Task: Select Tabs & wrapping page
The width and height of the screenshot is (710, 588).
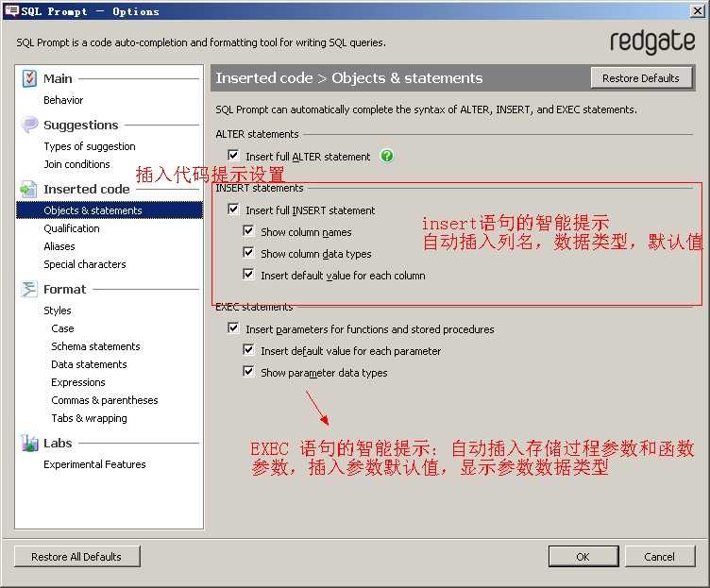Action: 89,418
